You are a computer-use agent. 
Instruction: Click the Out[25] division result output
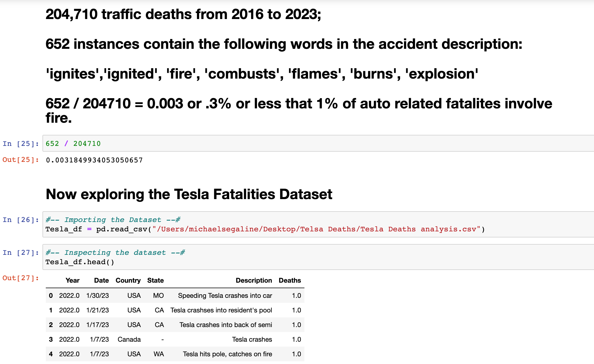94,160
